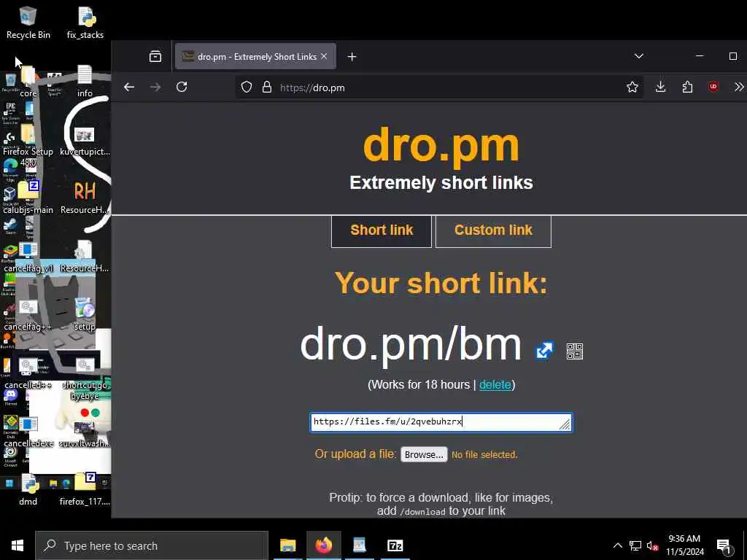Open tracking protection shield icon
Screen dimensions: 747x560
pyautogui.click(x=247, y=87)
